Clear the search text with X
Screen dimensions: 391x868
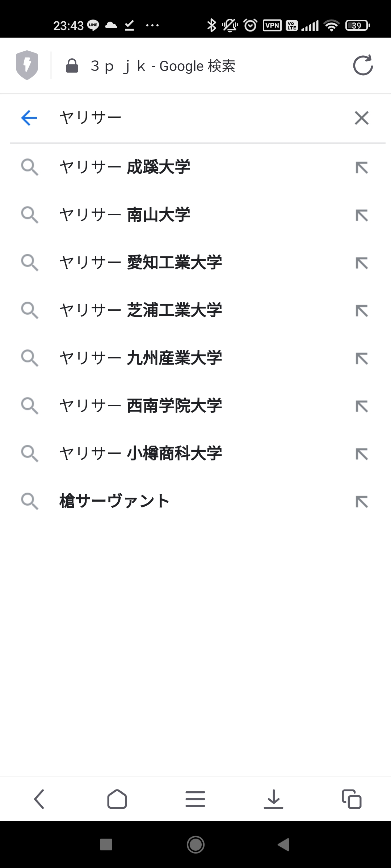(x=361, y=118)
